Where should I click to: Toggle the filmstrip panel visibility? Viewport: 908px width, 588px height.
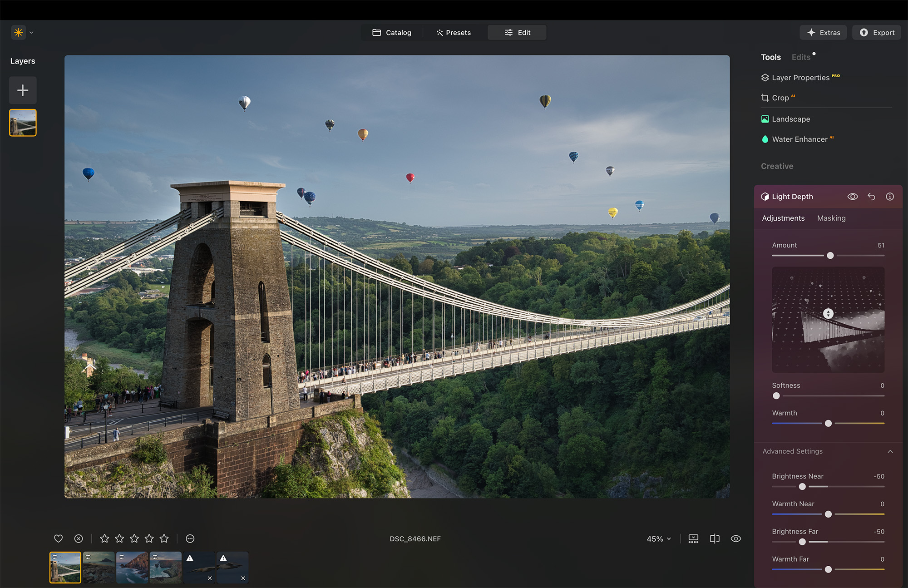pos(693,539)
